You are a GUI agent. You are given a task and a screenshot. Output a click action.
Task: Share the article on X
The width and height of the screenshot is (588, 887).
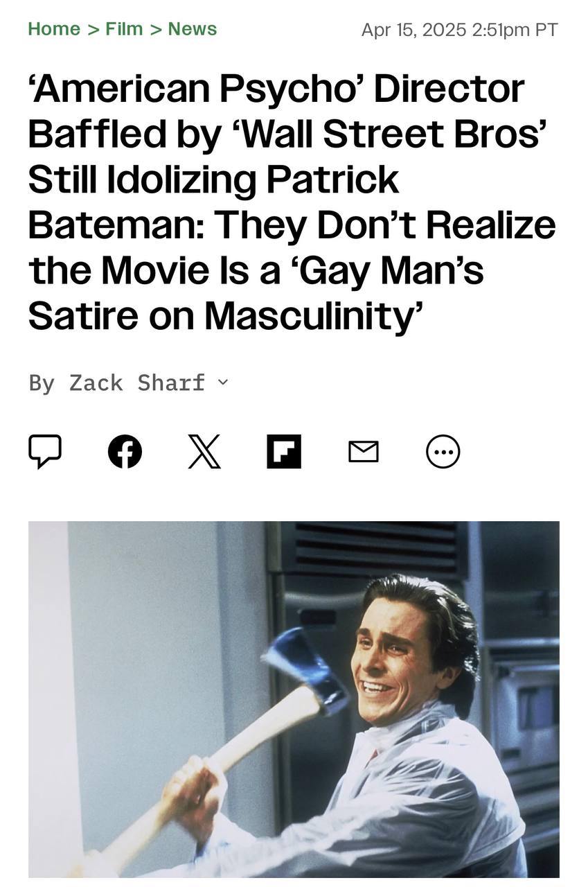[x=204, y=452]
